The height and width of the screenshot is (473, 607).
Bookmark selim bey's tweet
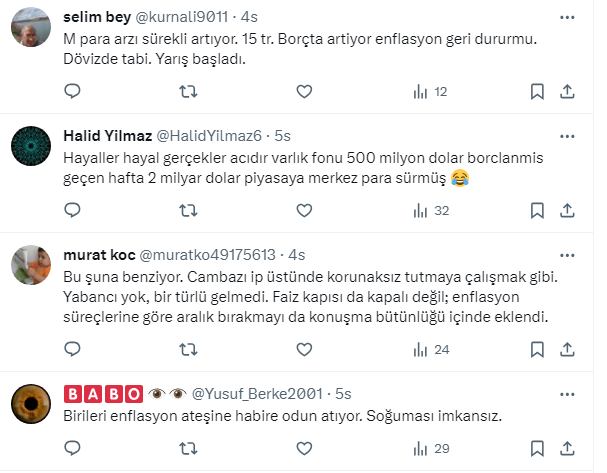pyautogui.click(x=537, y=92)
